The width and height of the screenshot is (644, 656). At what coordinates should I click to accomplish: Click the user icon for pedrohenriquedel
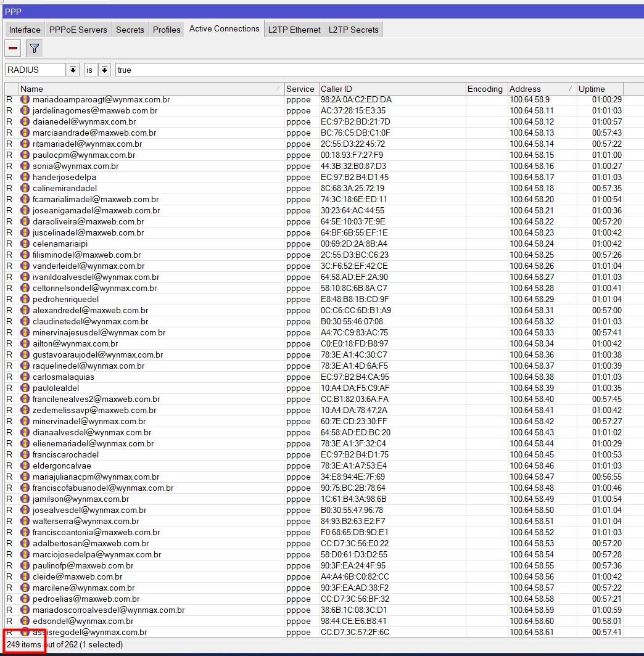pos(25,299)
